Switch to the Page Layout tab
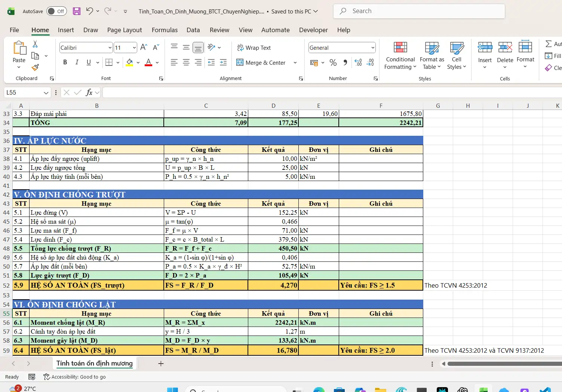 (125, 30)
